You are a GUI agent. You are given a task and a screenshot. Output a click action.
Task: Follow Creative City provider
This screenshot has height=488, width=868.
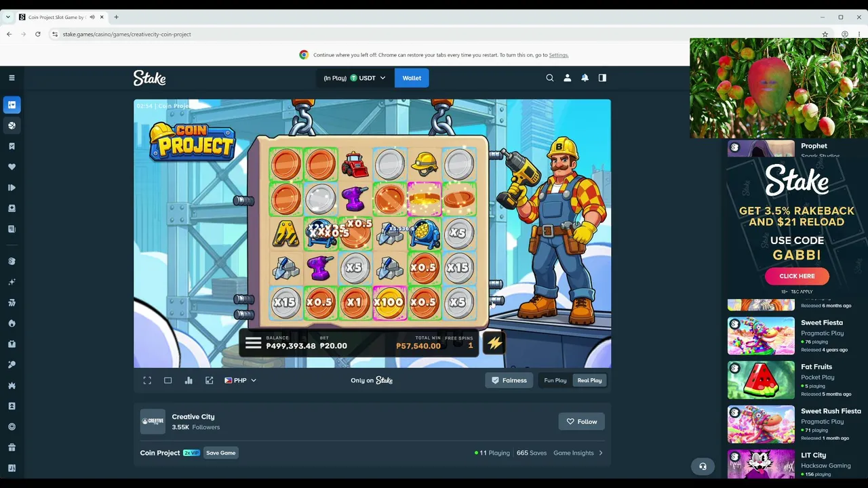pos(581,422)
